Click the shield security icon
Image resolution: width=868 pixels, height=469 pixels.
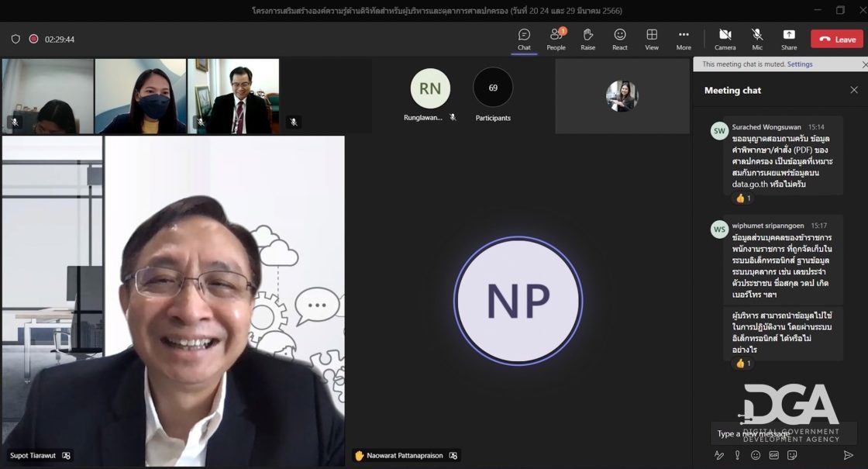[x=15, y=39]
